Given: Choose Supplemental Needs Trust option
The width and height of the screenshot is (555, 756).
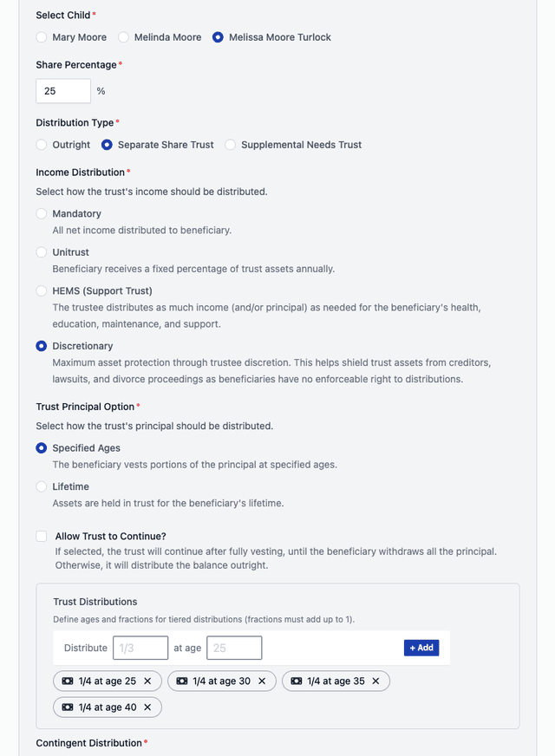Looking at the screenshot, I should point(231,145).
